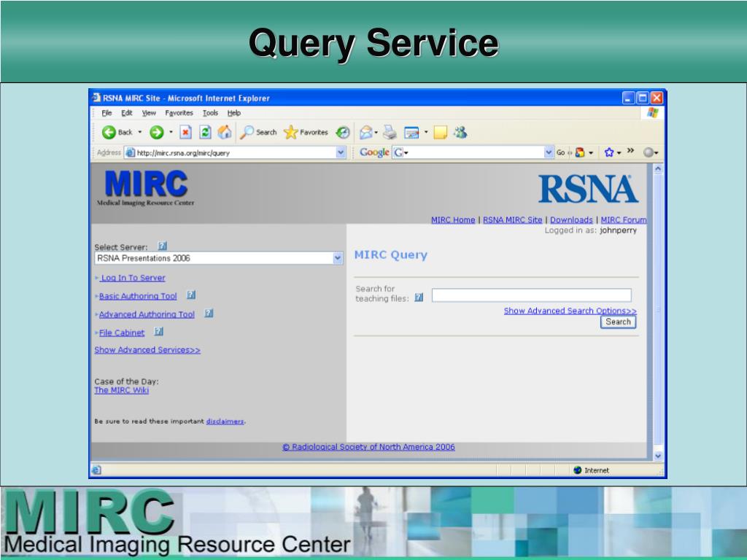Click help icon beside Basic Authoring Tool

[x=191, y=295]
